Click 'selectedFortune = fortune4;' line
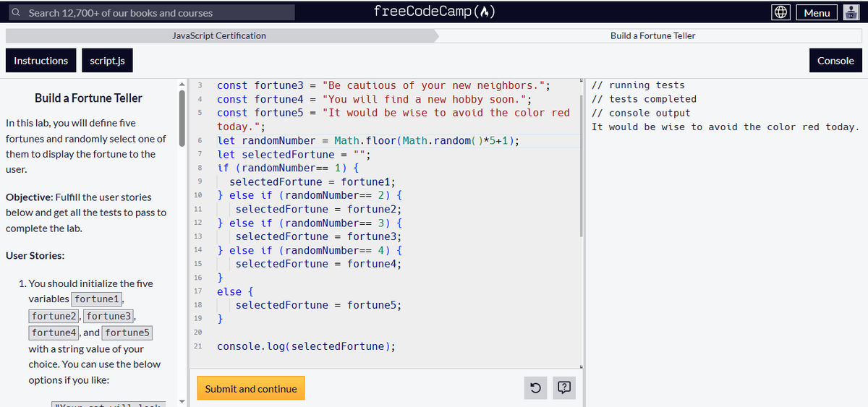The width and height of the screenshot is (868, 407). [318, 264]
